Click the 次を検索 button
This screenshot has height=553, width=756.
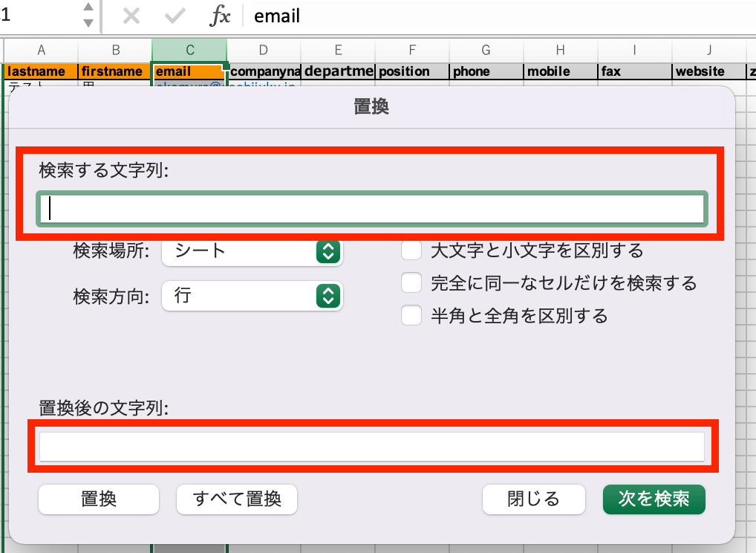coord(654,499)
